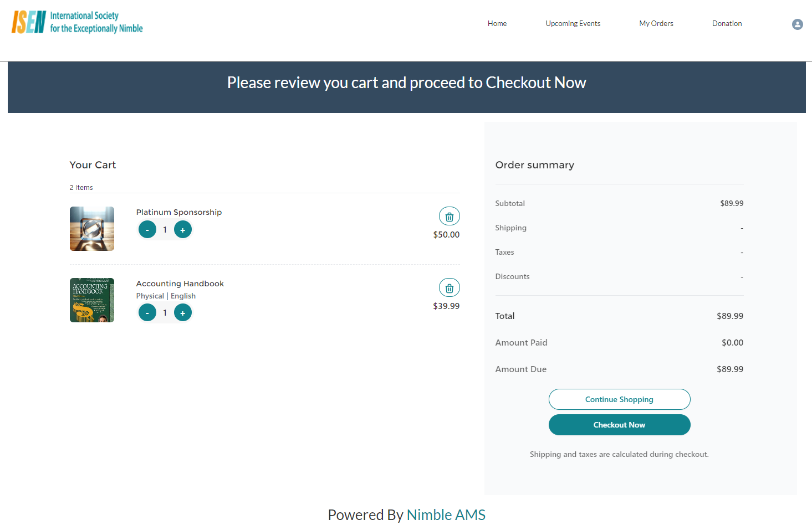Open the Platinum Sponsorship product image
This screenshot has width=812, height=525.
pos(92,229)
